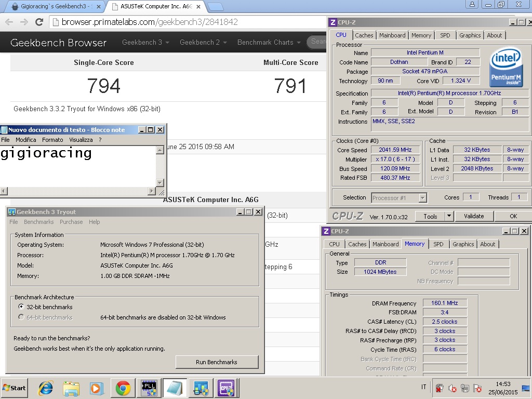Open a new Chrome tab
The image size is (532, 399).
pos(215,6)
